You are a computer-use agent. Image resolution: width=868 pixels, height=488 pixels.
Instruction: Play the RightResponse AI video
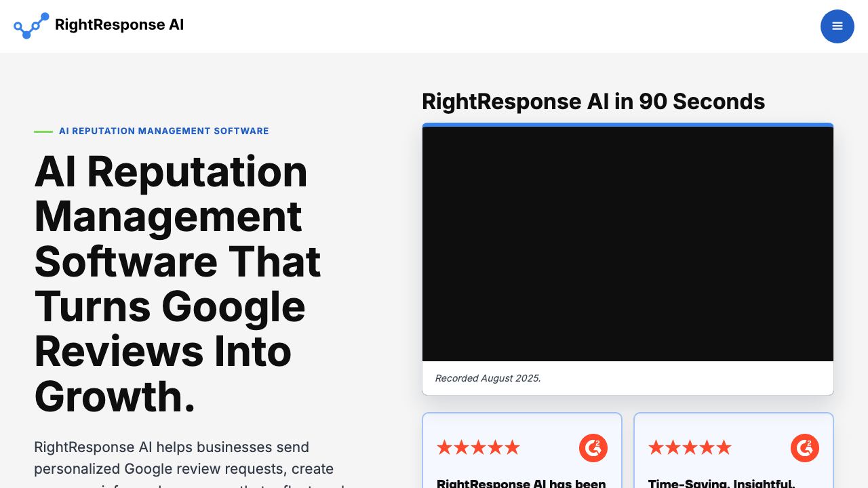pos(628,244)
